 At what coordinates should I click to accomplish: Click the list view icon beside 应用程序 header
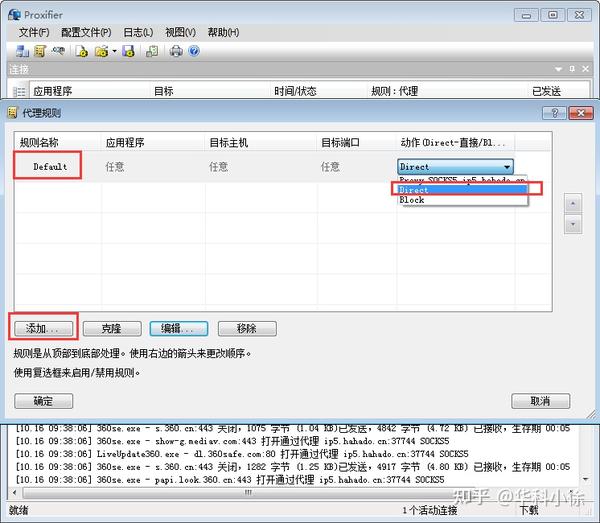tap(19, 91)
